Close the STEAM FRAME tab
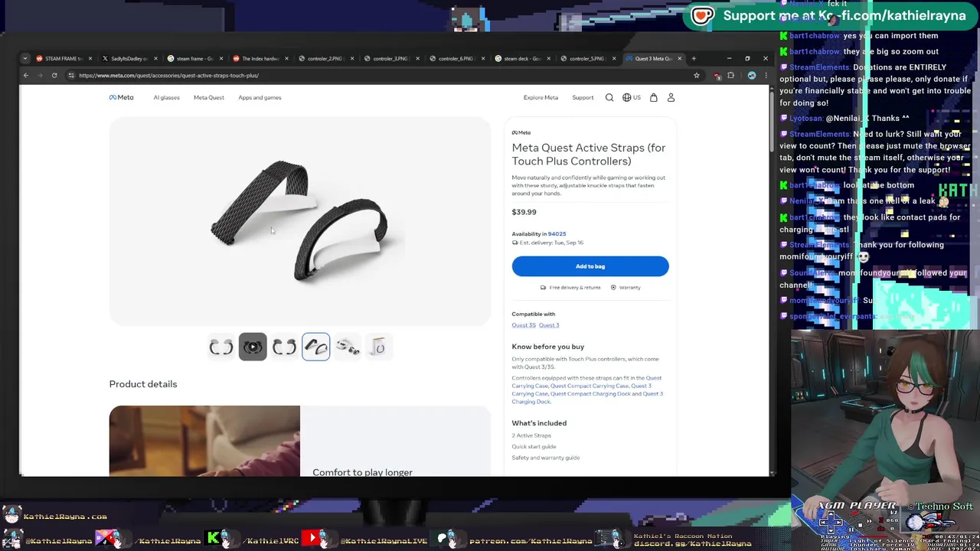The height and width of the screenshot is (551, 980). click(x=90, y=58)
